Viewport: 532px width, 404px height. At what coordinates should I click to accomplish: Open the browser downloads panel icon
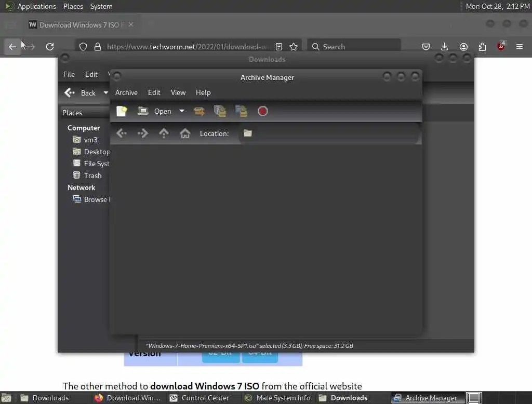pos(445,46)
